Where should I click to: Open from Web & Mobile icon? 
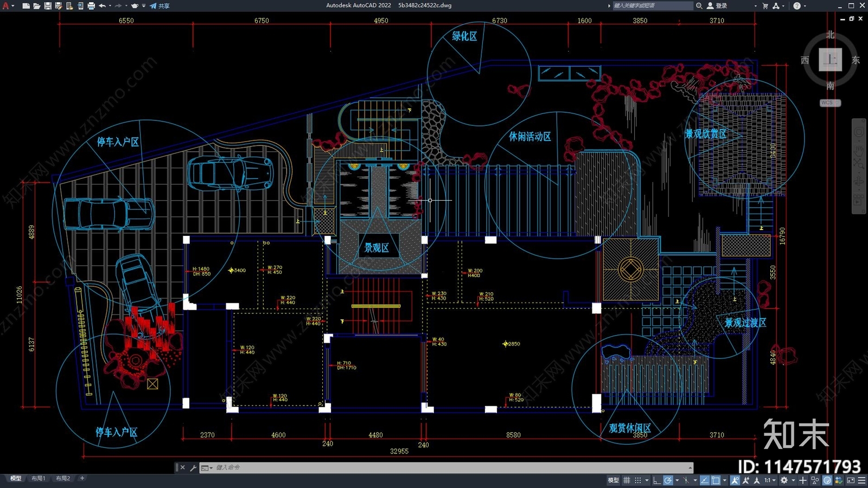click(69, 6)
